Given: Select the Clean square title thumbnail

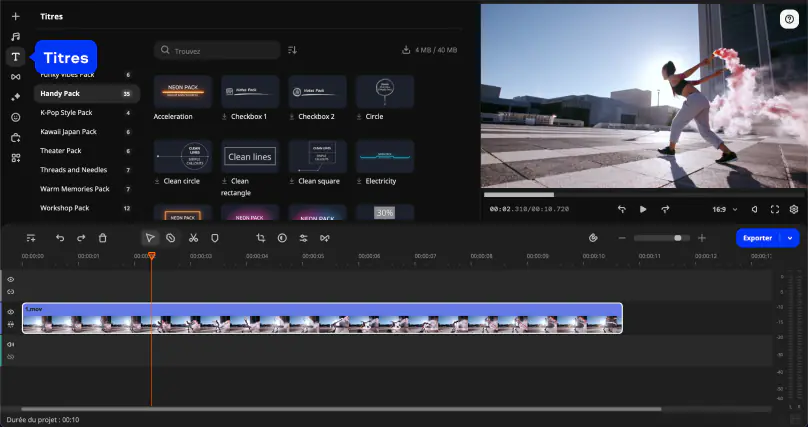Looking at the screenshot, I should coord(317,156).
